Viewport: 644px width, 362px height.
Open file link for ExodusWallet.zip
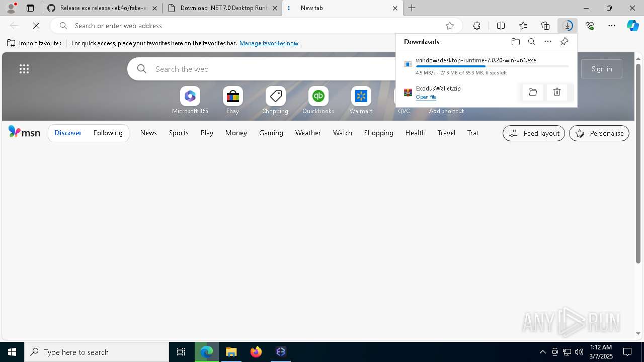click(x=426, y=97)
